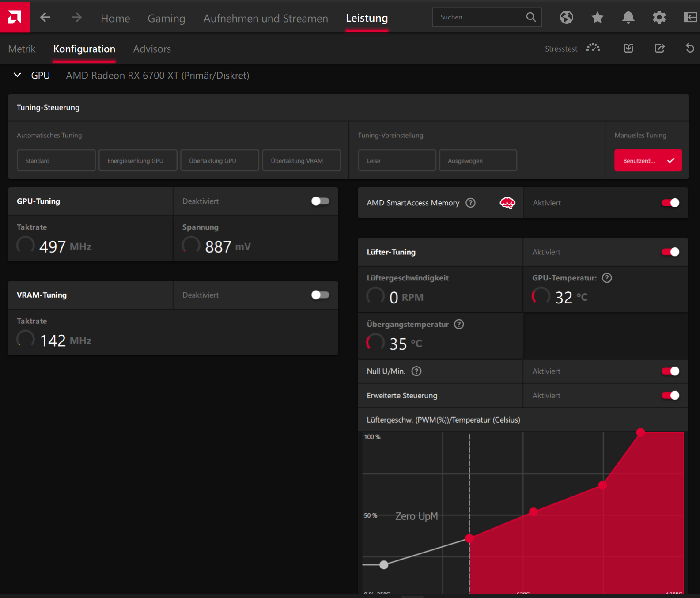Open help for AMD SmartAccess Memory
700x598 pixels.
point(471,203)
